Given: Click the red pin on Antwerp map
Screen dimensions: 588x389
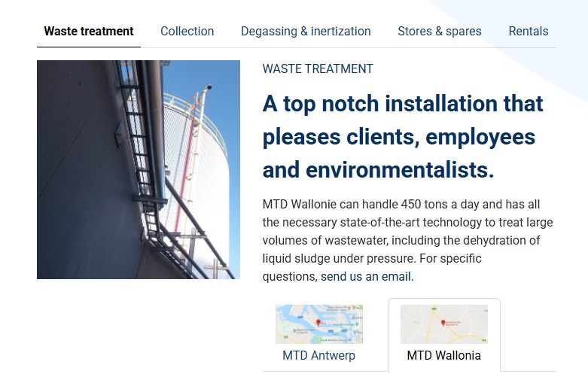Looking at the screenshot, I should pyautogui.click(x=318, y=323).
